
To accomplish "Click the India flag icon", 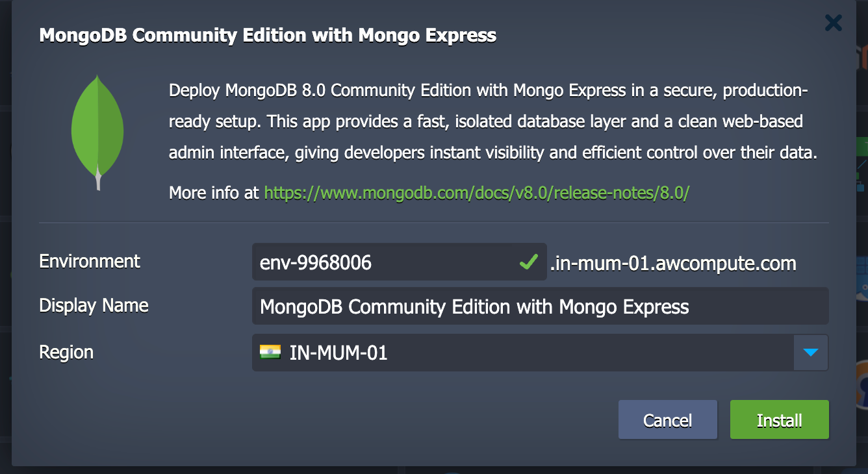I will 270,352.
